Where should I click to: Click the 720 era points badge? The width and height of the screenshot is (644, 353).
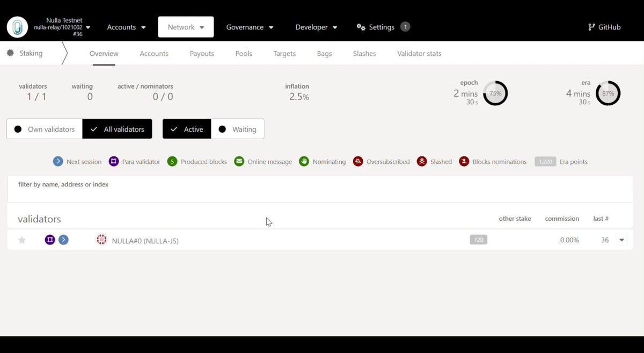coord(478,240)
